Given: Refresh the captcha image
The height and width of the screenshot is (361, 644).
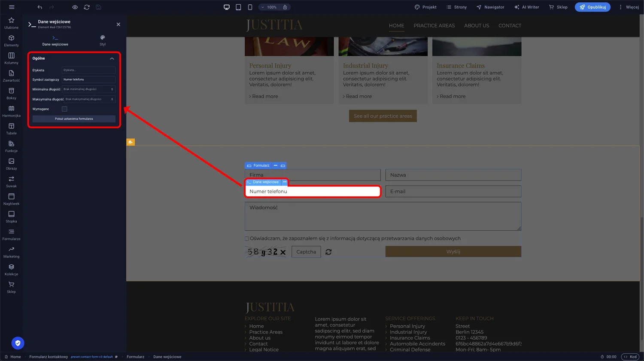Looking at the screenshot, I should 328,252.
